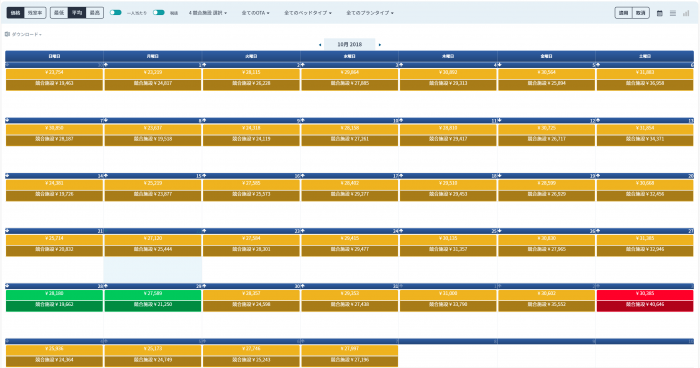Select the own price cell for October 16
Image resolution: width=700 pixels, height=368 pixels.
251,184
